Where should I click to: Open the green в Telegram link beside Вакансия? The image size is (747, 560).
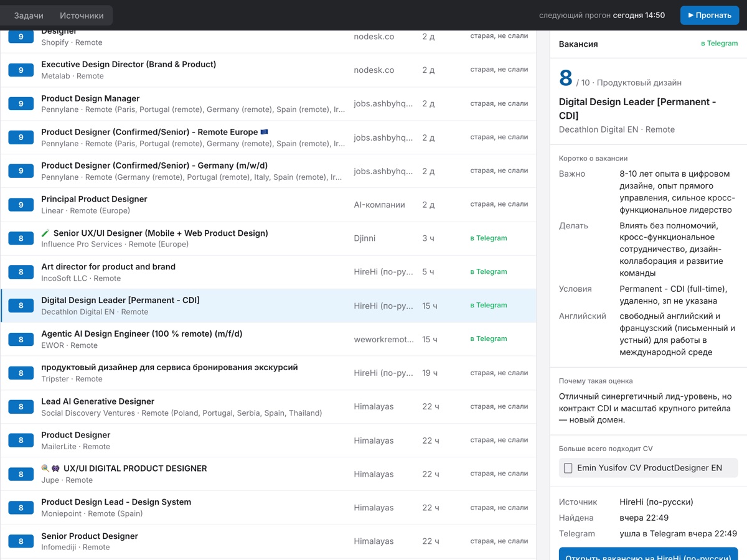719,44
